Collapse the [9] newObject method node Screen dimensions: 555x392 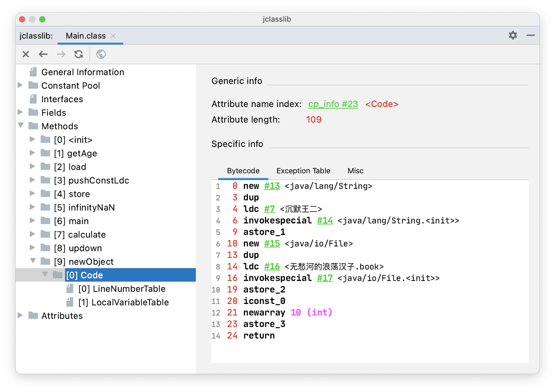point(33,261)
